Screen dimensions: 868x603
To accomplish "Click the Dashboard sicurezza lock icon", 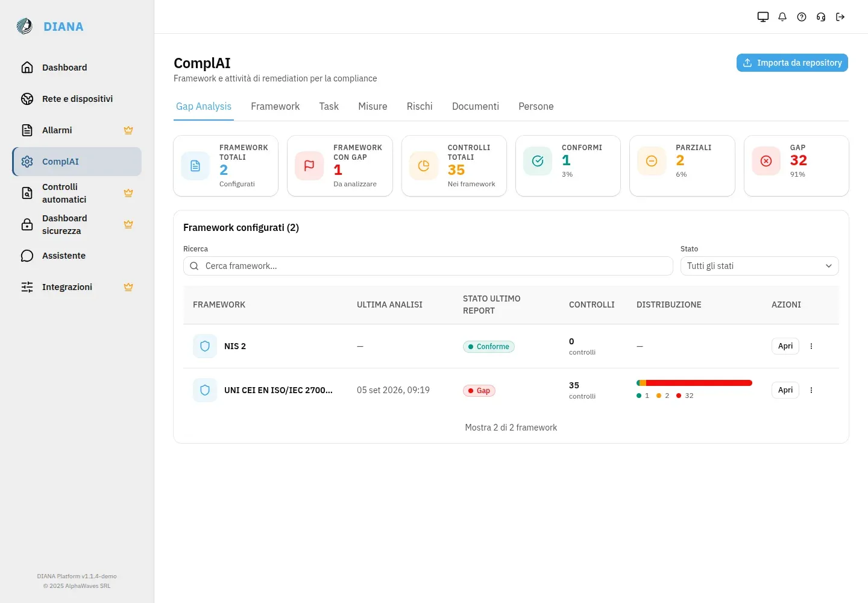I will pos(27,224).
